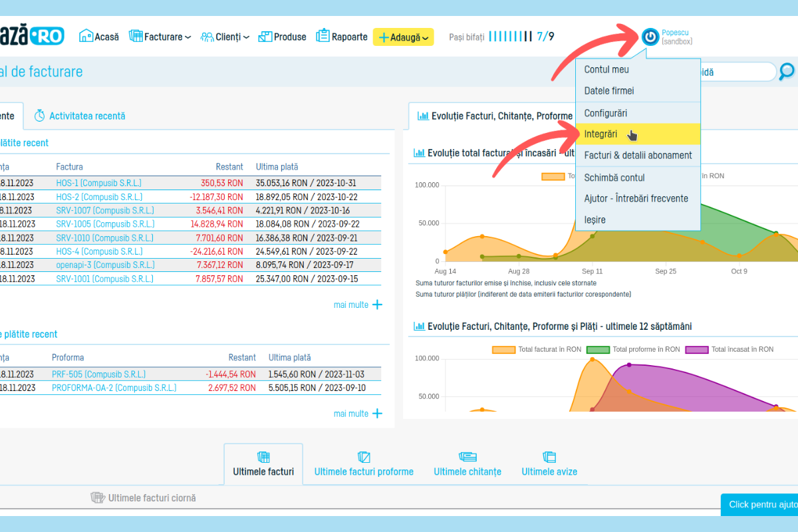Click the Pași bifați progress bar
Viewport: 798px width, 532px height.
[x=510, y=36]
